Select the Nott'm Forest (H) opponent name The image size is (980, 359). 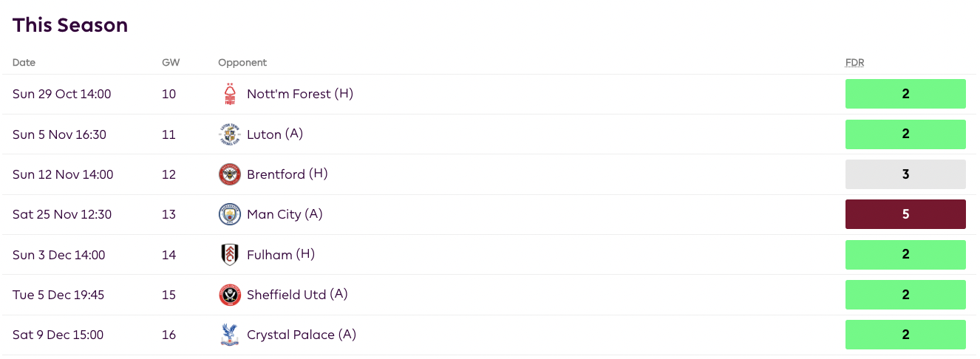click(x=300, y=95)
